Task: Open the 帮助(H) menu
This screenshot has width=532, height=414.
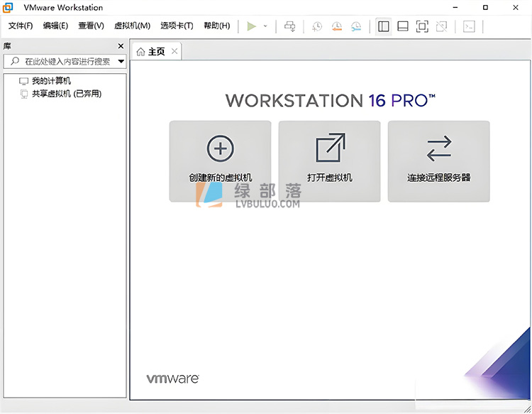Action: (217, 26)
